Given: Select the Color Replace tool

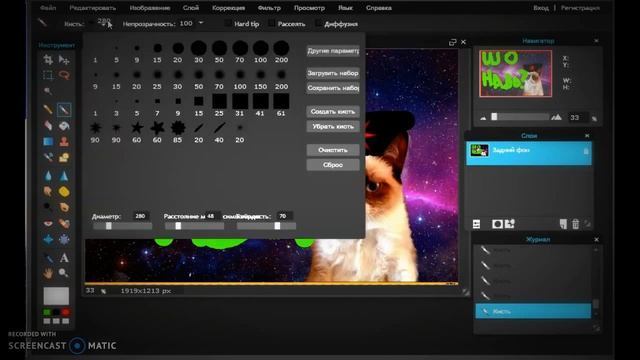Looking at the screenshot, I should coord(48,157).
